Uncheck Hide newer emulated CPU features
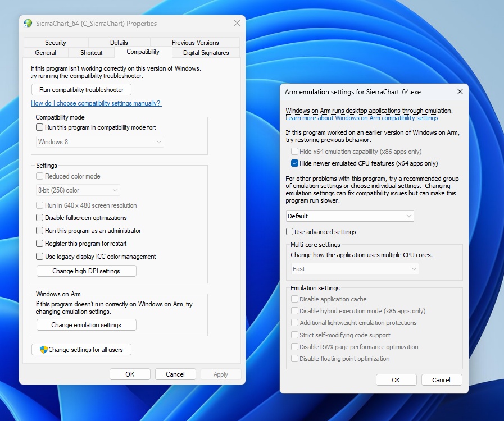504x421 pixels. (294, 163)
